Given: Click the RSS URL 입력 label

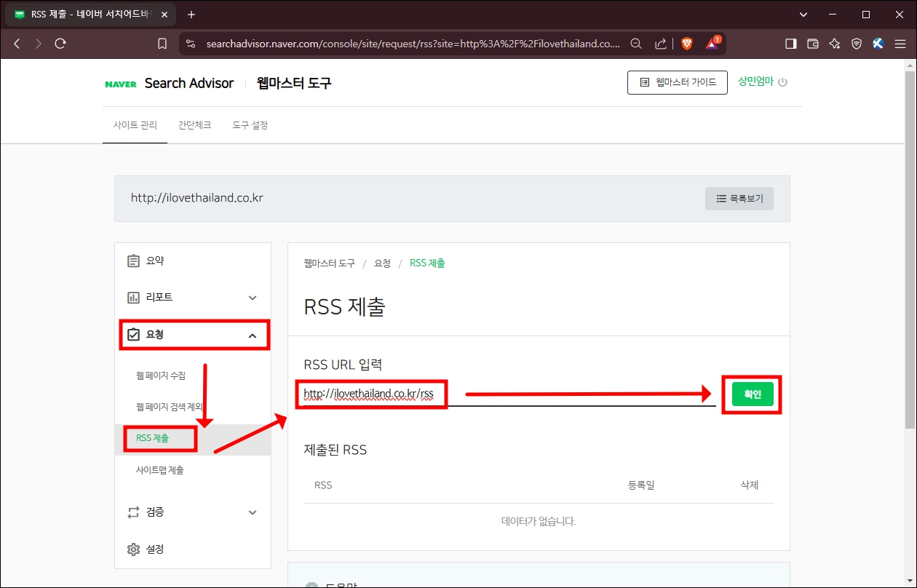Looking at the screenshot, I should click(343, 364).
